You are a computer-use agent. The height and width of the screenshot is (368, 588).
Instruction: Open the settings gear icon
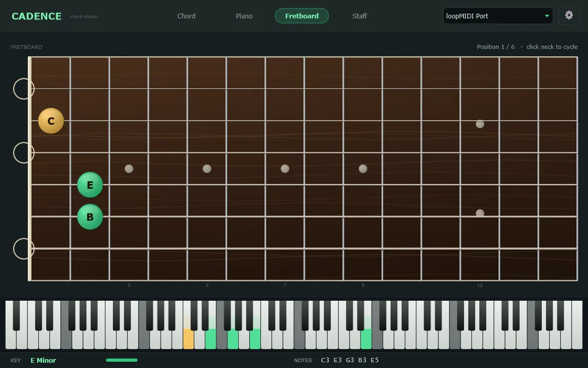point(569,16)
